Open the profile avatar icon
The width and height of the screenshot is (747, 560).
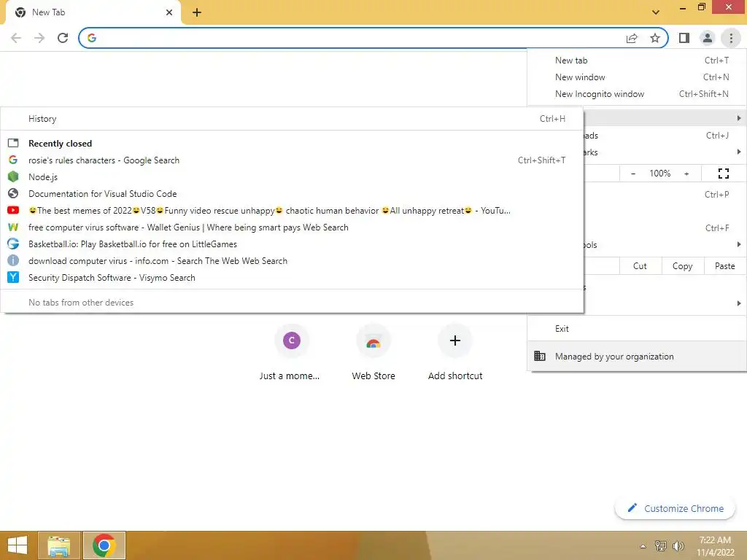708,38
